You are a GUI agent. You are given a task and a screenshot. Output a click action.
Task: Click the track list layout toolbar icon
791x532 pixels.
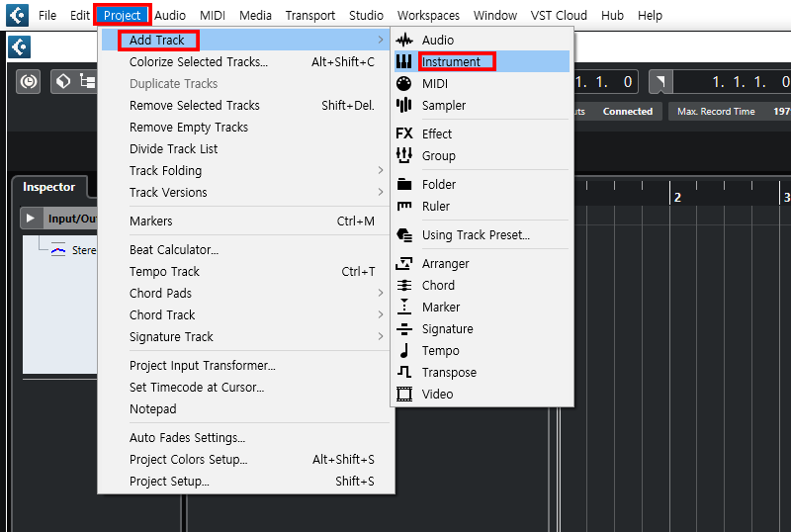87,81
